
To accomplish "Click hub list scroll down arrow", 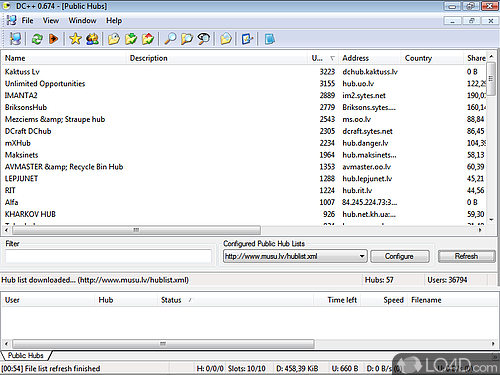I will point(491,220).
